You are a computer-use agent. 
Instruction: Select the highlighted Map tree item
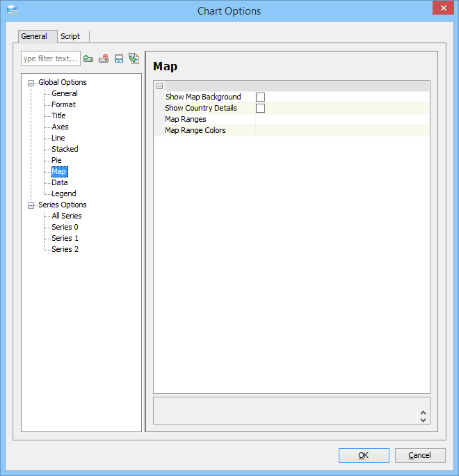(59, 171)
